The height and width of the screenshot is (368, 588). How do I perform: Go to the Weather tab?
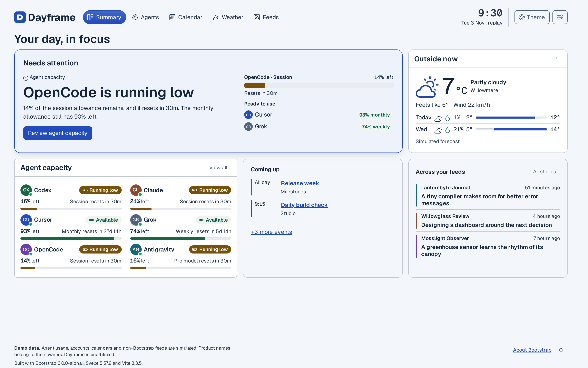(x=228, y=17)
